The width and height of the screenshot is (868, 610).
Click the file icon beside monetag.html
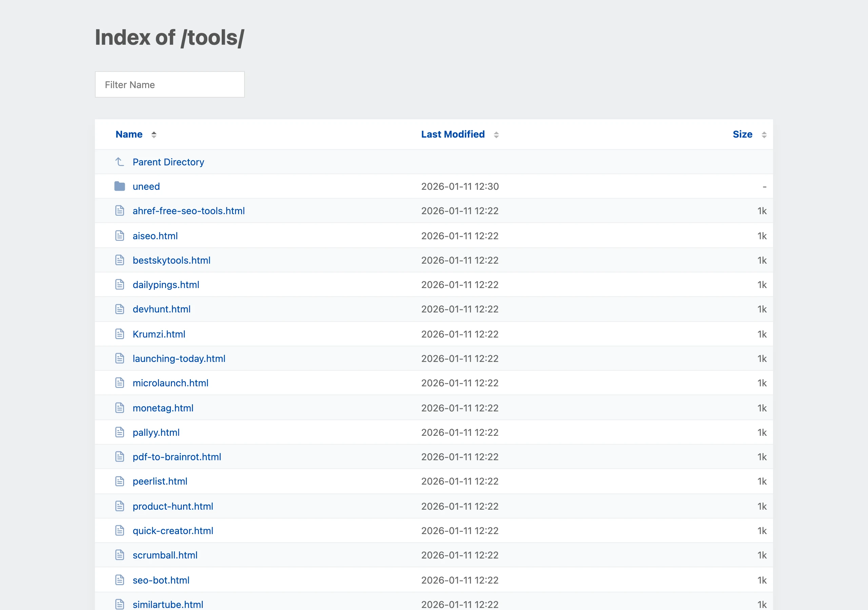(119, 408)
